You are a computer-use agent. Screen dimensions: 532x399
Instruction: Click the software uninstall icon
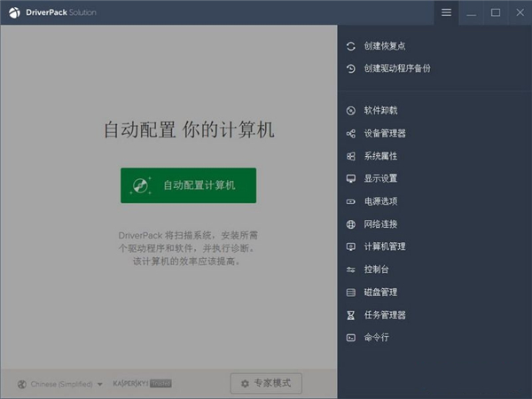[x=351, y=111]
